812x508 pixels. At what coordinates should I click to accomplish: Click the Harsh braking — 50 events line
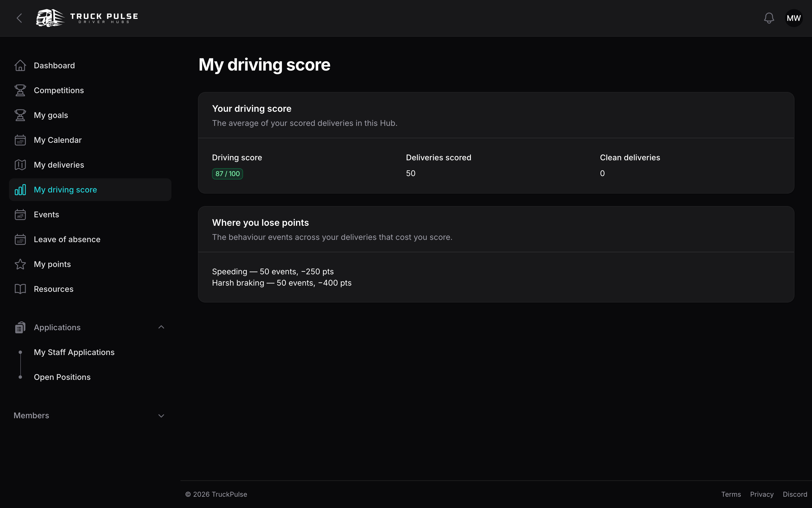point(282,283)
